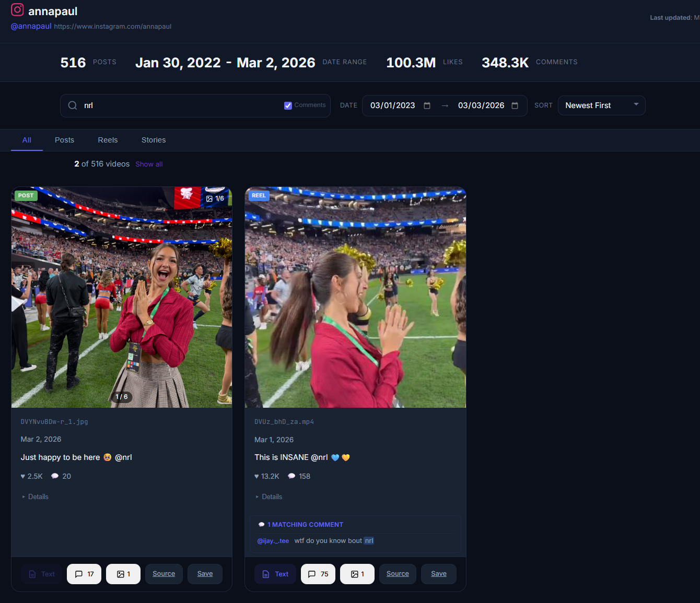Toggle the Comments checkbox in search bar

point(288,105)
